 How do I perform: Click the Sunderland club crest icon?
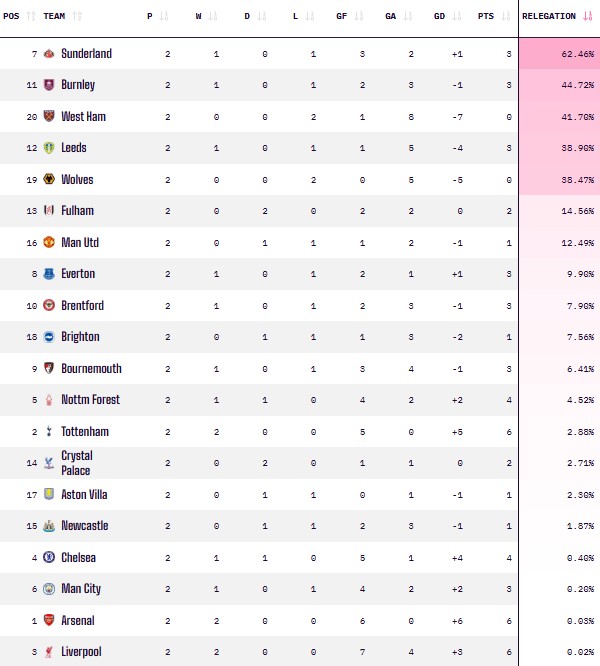coord(49,54)
